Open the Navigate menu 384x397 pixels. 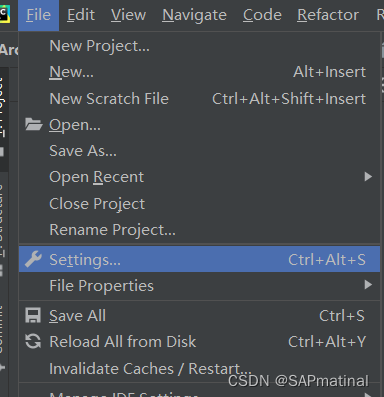(194, 15)
